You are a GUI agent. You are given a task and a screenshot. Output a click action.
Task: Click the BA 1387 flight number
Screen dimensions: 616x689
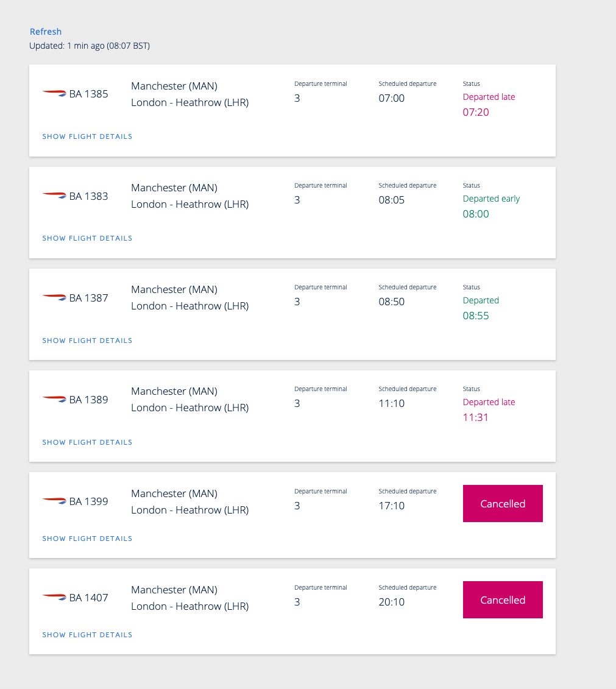pyautogui.click(x=88, y=298)
